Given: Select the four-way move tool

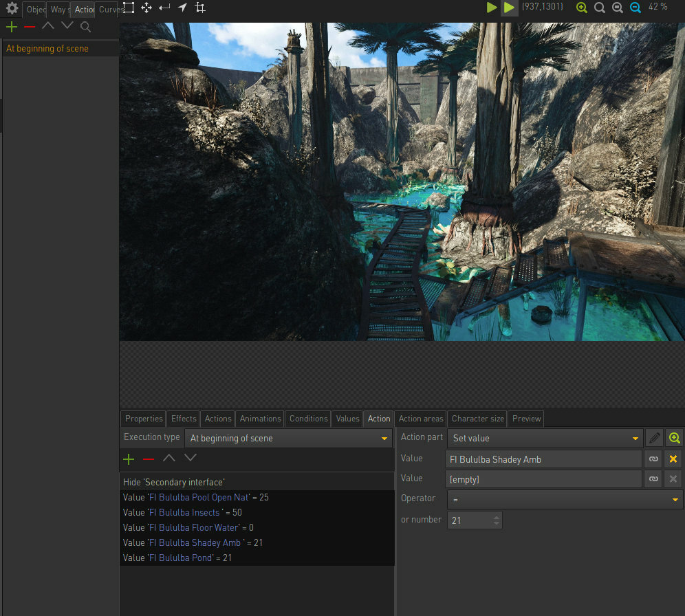Looking at the screenshot, I should [x=146, y=8].
